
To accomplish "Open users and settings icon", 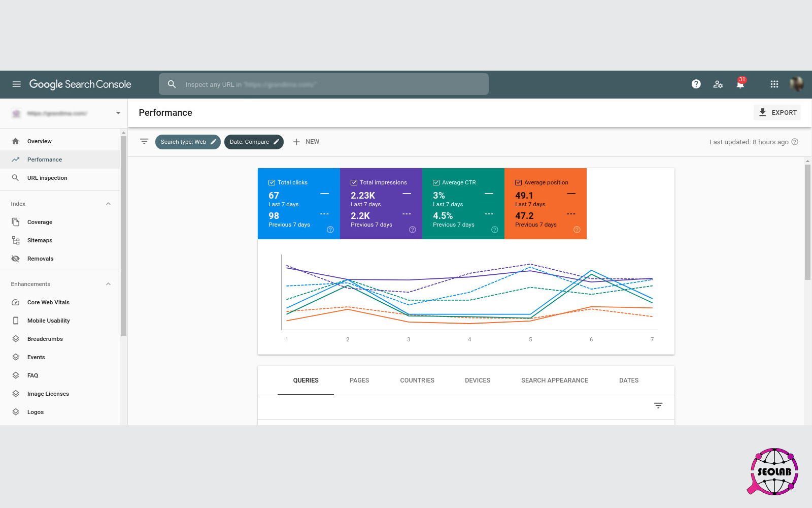I will tap(718, 84).
